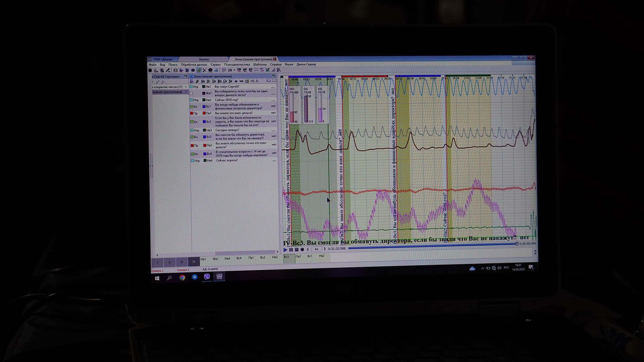644x362 pixels.
Task: Click the stop playback square icon
Action: 297,249
